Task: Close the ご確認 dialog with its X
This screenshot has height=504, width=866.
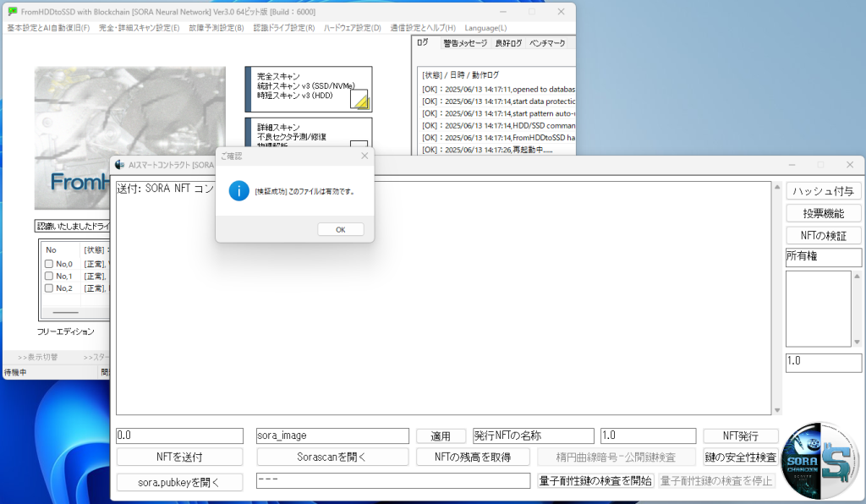Action: 364,156
